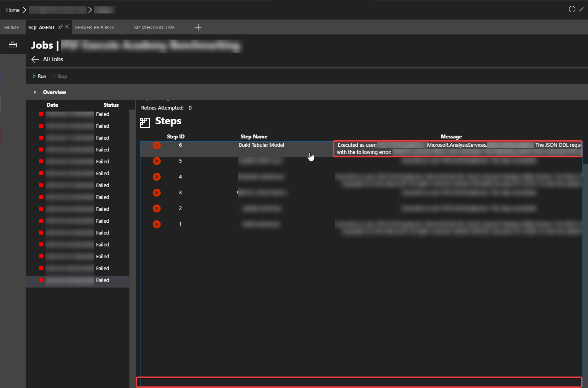Click the Steps section icon next to the heading
Viewport: 588px width, 388px height.
click(x=145, y=122)
